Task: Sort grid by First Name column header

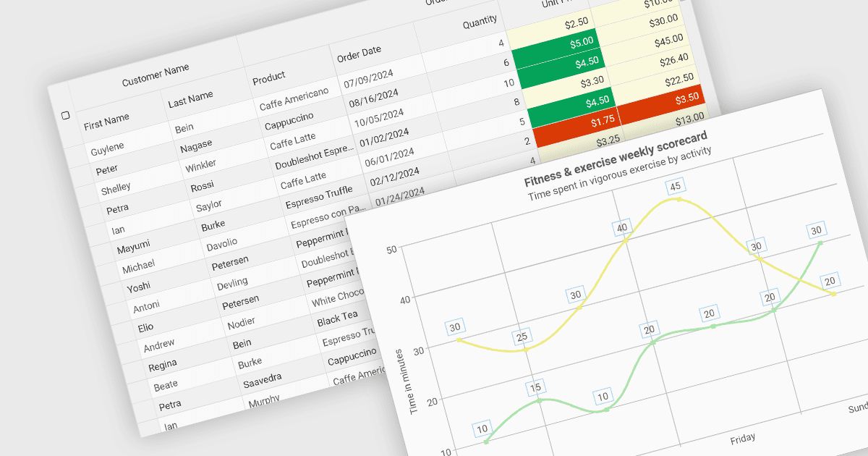Action: [106, 121]
